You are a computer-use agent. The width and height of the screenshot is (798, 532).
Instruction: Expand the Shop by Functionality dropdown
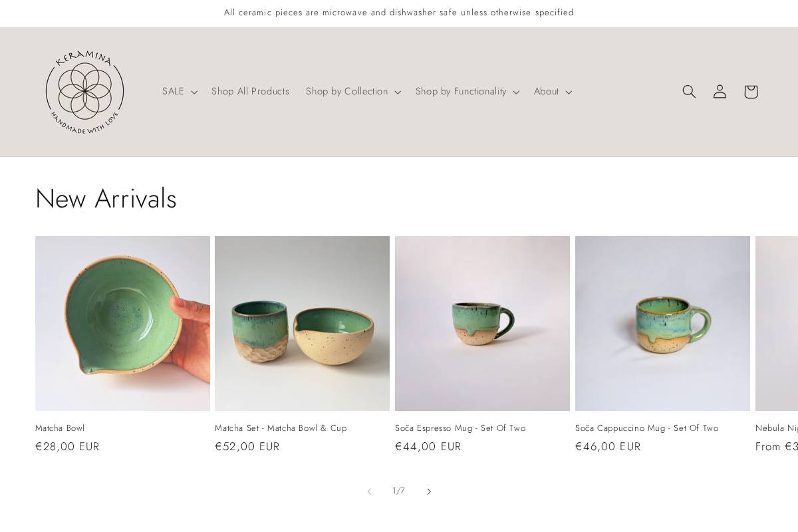pyautogui.click(x=466, y=91)
